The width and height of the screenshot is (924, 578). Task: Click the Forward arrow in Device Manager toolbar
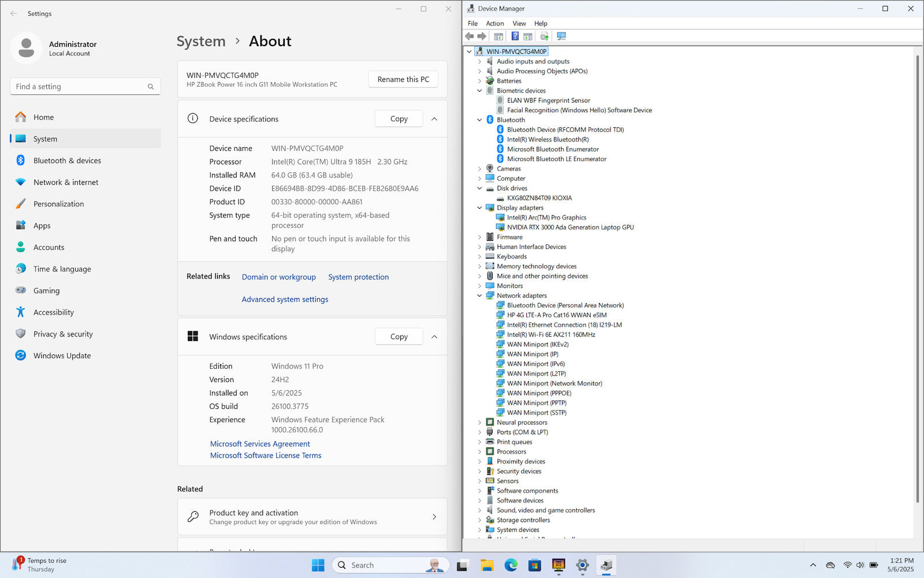pyautogui.click(x=482, y=36)
